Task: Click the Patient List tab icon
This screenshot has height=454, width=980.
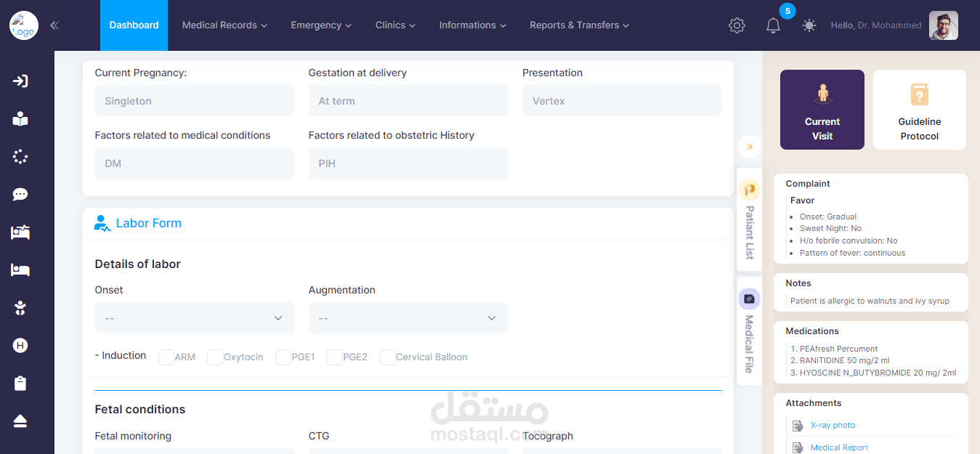Action: coord(749,190)
